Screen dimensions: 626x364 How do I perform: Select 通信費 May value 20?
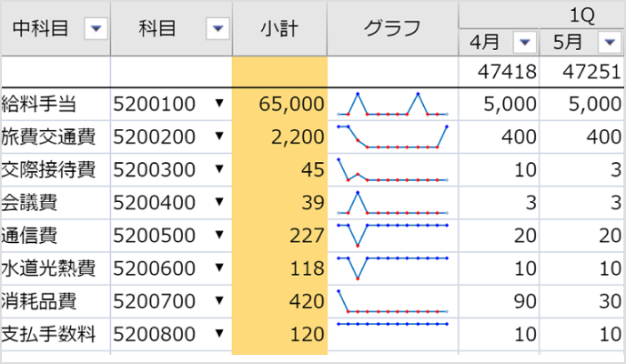(582, 236)
